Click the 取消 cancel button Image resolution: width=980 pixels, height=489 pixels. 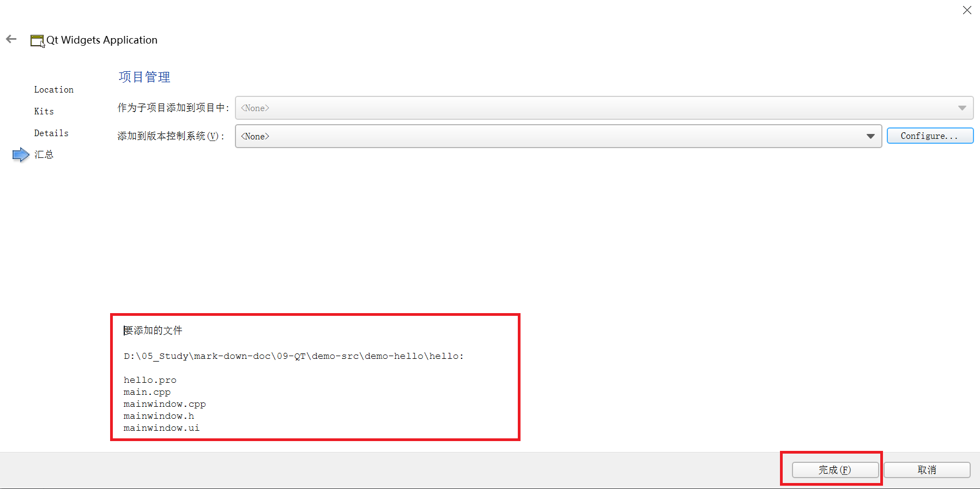[927, 470]
